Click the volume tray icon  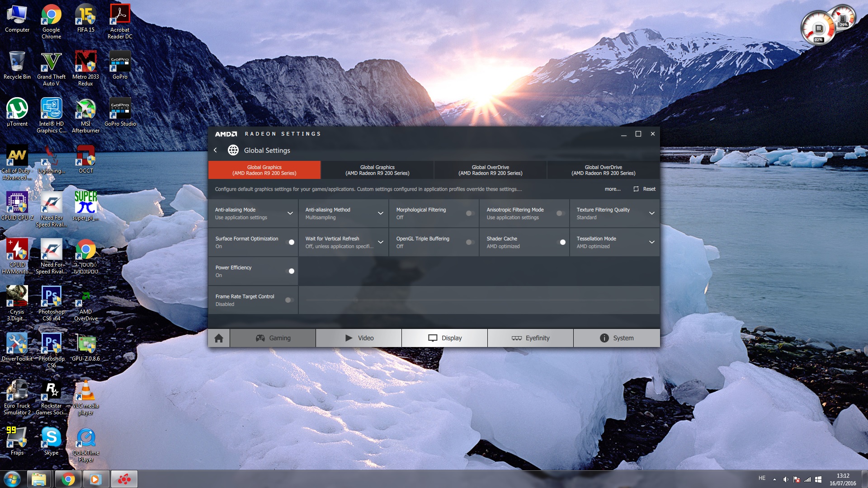pos(786,479)
